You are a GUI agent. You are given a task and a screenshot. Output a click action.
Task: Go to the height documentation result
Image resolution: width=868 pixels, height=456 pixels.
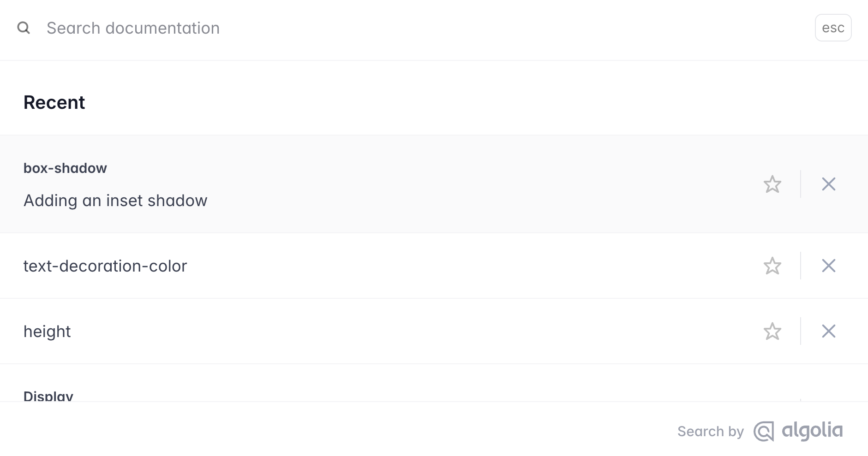tap(47, 332)
